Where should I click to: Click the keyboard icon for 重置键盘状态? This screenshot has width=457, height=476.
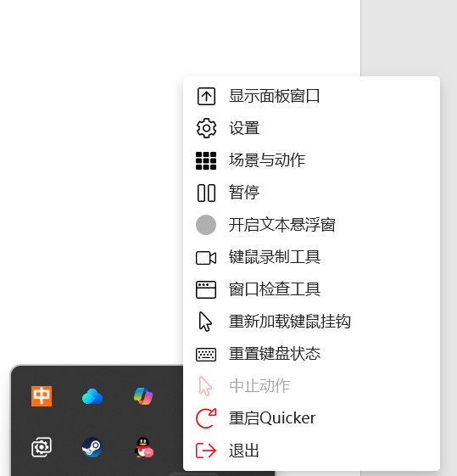[206, 355]
